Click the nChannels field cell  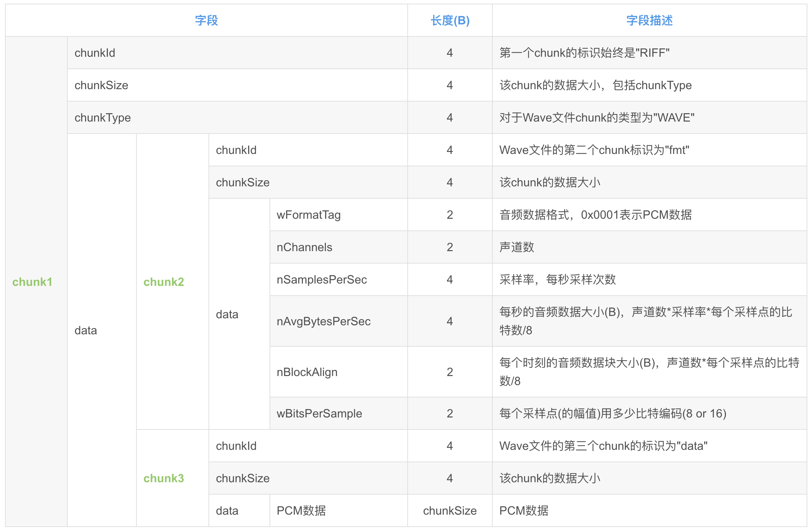tap(304, 247)
